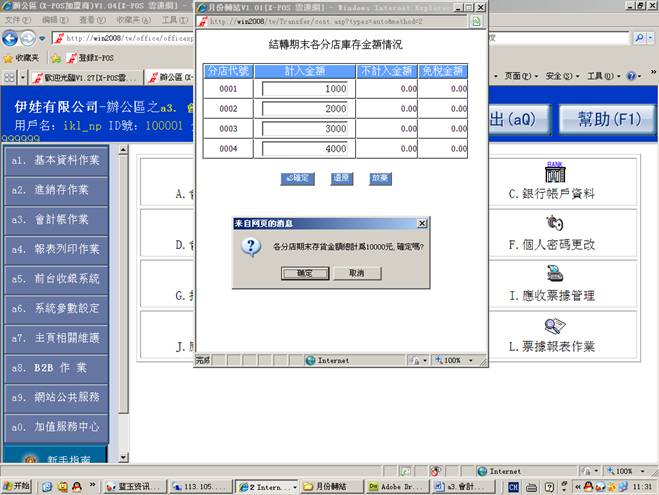659x495 pixels.
Task: Open the 100% zoom level dropdown
Action: tap(624, 470)
